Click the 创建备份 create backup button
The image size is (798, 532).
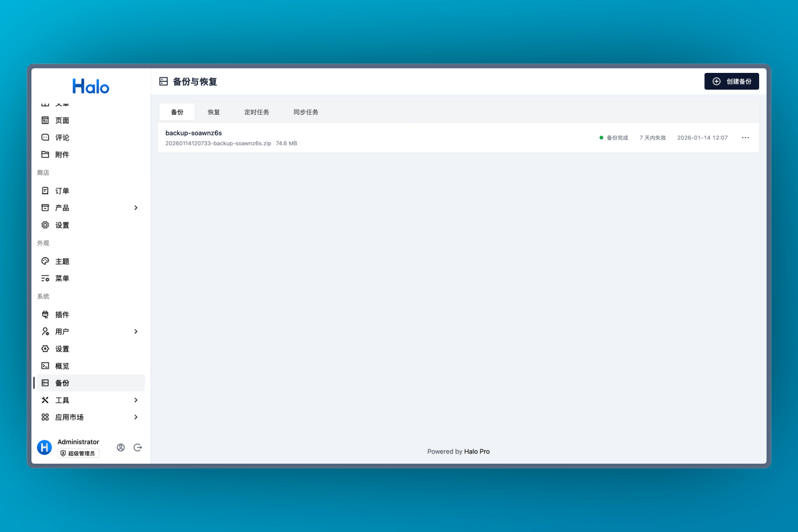click(731, 81)
